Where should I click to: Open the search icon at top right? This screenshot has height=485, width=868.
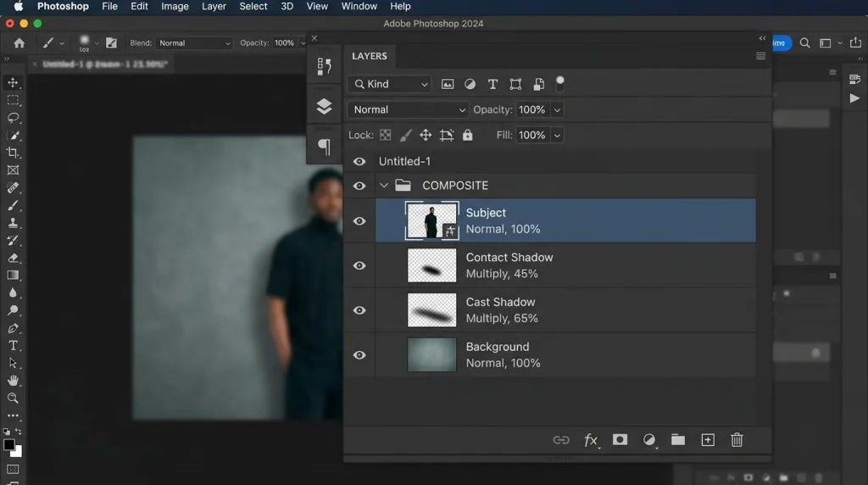click(x=805, y=42)
